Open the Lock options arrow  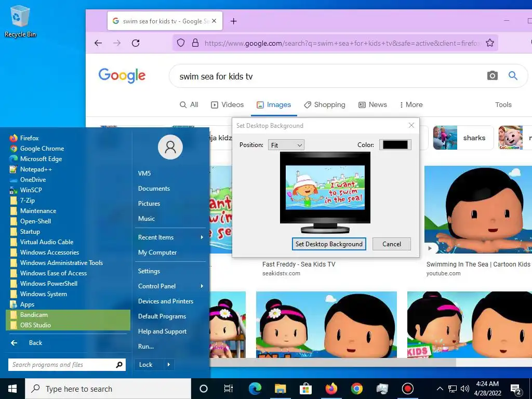[x=169, y=365]
